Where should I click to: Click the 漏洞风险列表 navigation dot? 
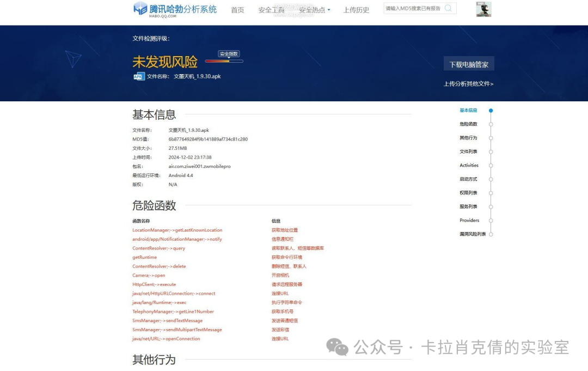(491, 234)
